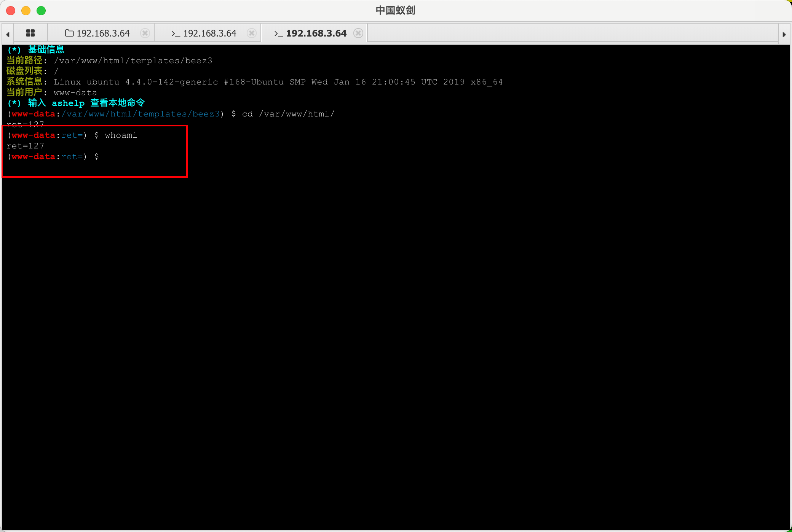
Task: Click the Linux ubuntu 4.4.0-142-generic system info line
Action: 278,82
